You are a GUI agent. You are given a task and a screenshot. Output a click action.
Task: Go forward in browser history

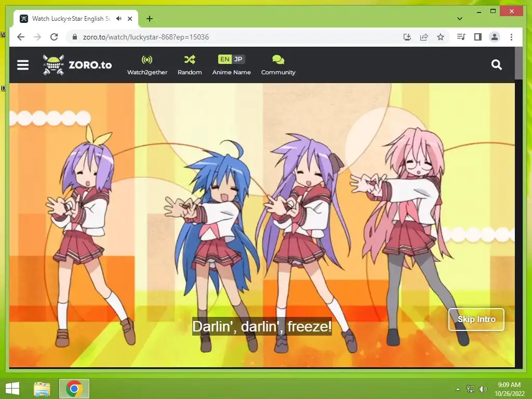(x=37, y=37)
